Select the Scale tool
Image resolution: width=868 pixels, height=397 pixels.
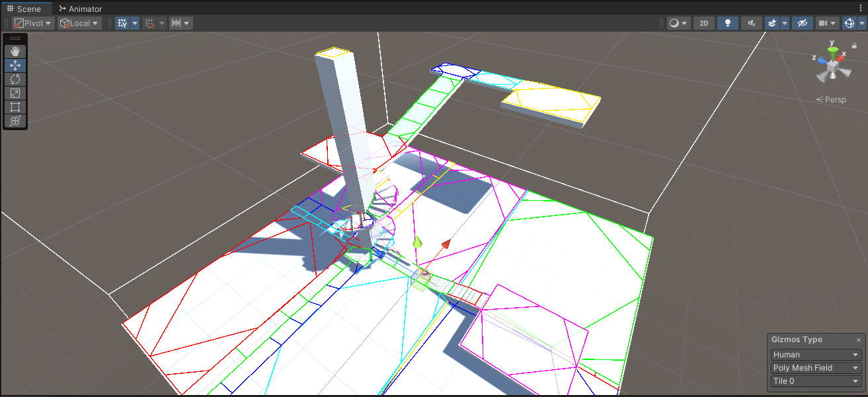[x=15, y=93]
